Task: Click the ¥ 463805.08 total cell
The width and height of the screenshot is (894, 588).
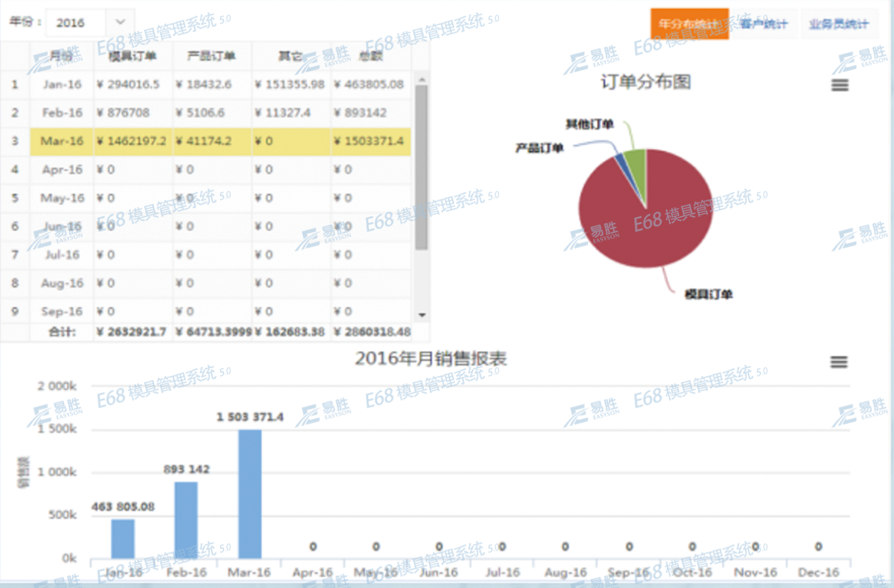Action: (370, 84)
